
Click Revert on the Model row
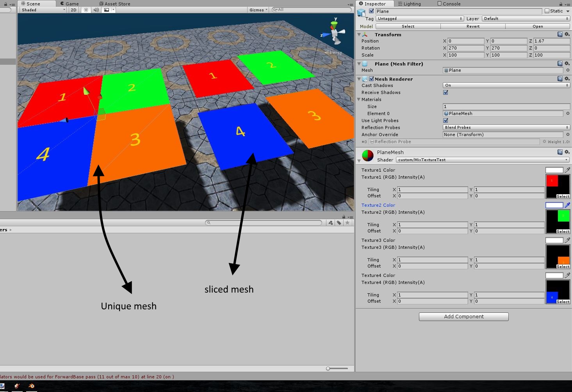473,26
